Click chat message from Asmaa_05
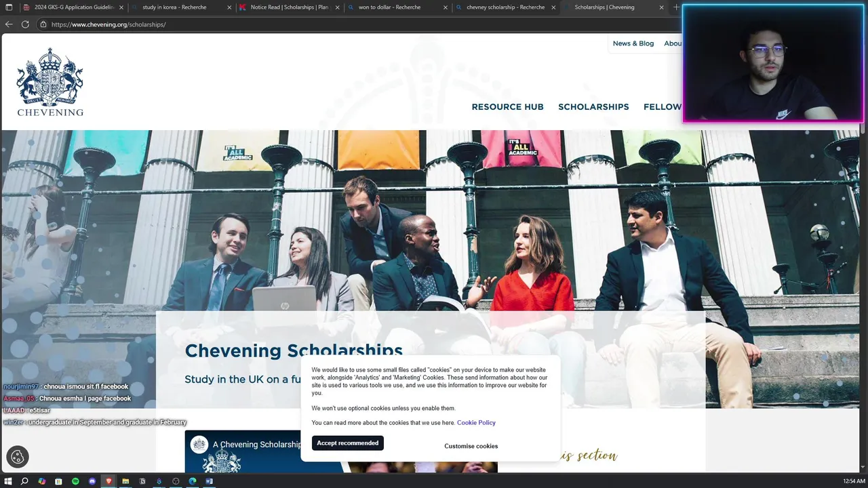 tap(67, 399)
